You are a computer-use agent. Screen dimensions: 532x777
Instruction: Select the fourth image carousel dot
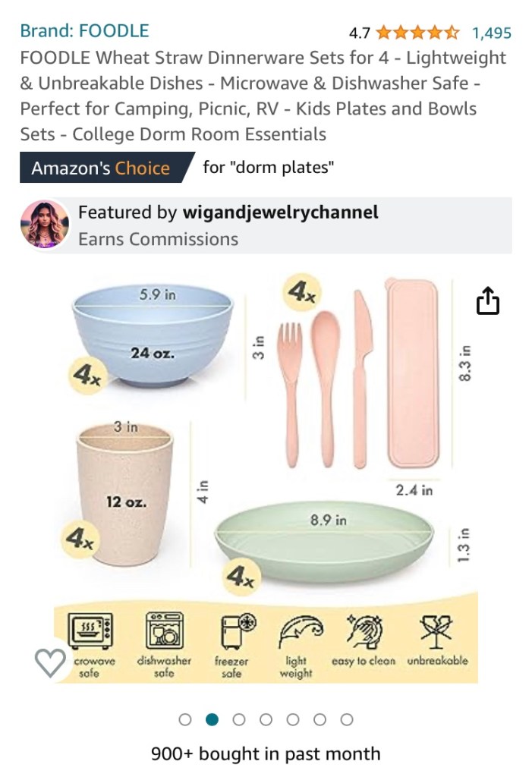pyautogui.click(x=266, y=719)
